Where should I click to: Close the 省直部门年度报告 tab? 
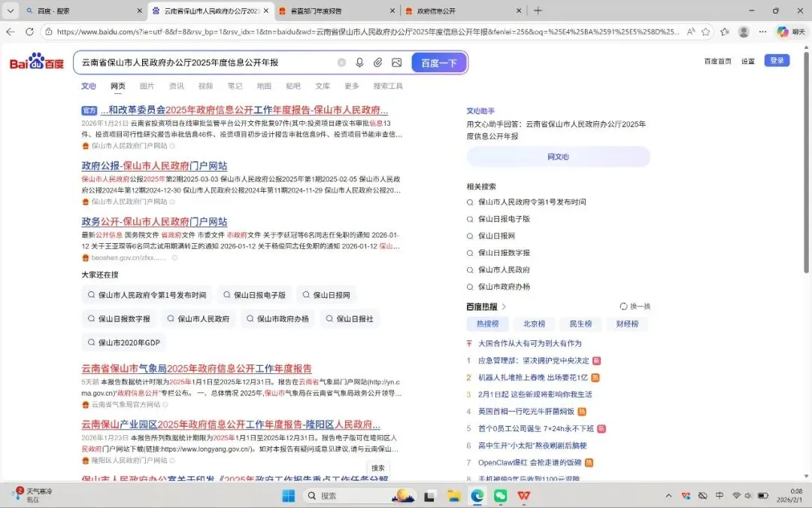point(392,11)
